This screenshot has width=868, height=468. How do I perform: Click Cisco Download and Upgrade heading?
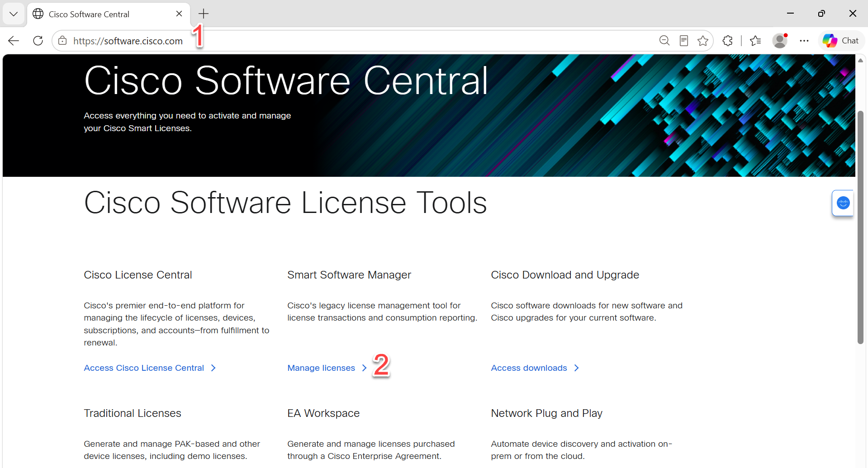tap(565, 275)
